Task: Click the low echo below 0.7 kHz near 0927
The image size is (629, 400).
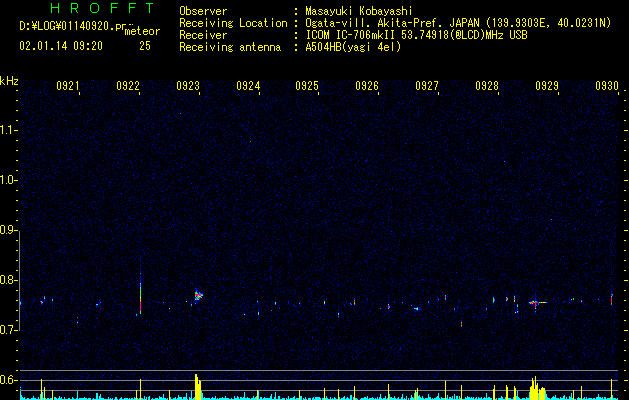Action: click(x=461, y=323)
